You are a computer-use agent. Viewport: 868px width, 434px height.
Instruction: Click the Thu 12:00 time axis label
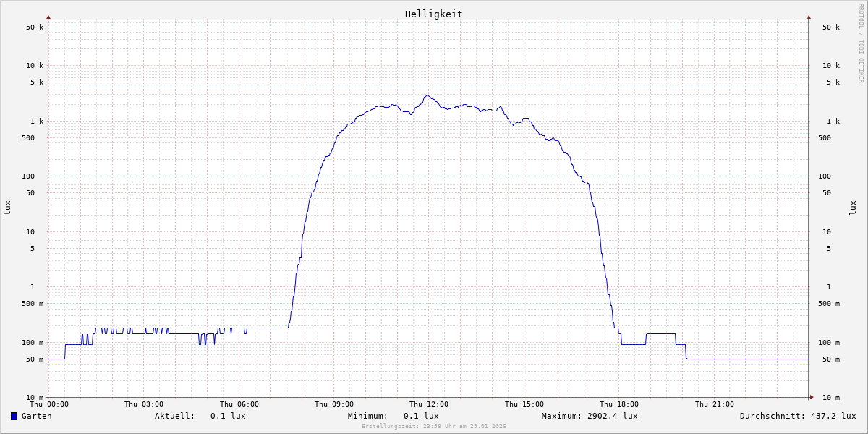point(429,404)
